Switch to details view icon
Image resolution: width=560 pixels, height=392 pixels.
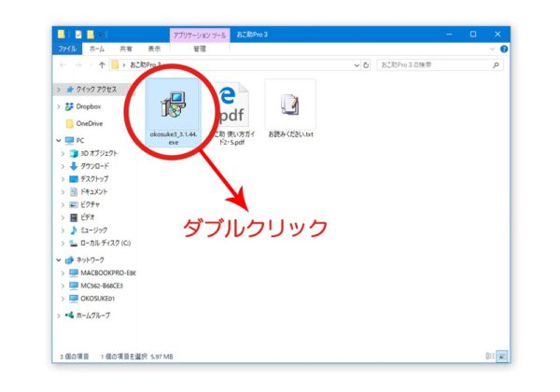click(490, 356)
